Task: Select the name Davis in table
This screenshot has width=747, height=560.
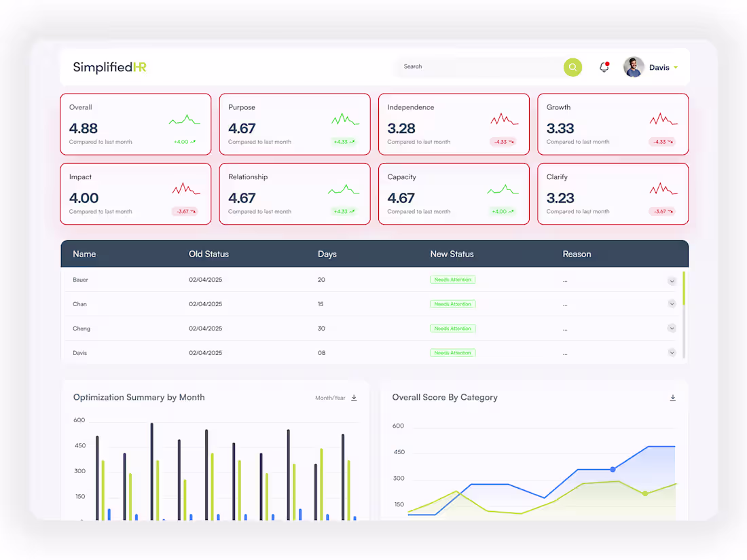Action: 79,353
